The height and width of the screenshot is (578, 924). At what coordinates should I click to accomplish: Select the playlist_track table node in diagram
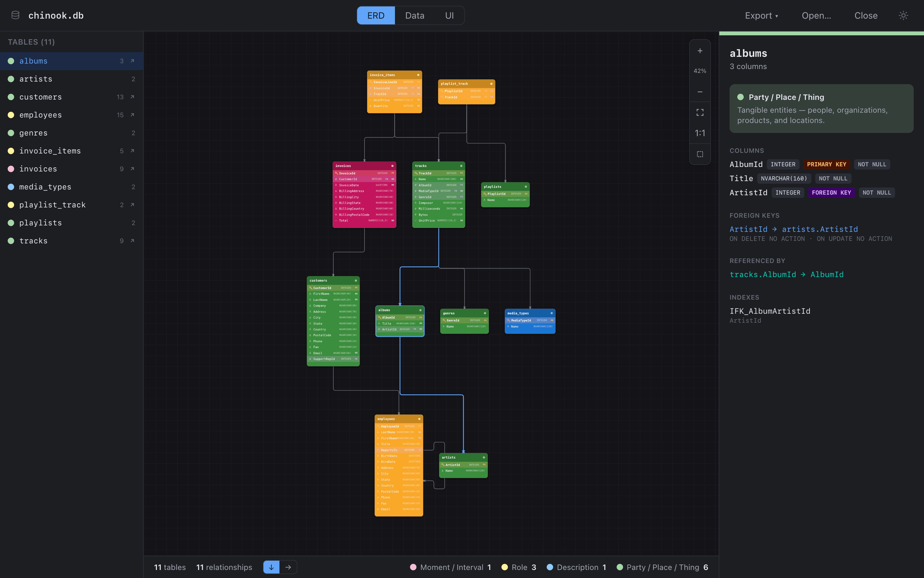pyautogui.click(x=466, y=92)
